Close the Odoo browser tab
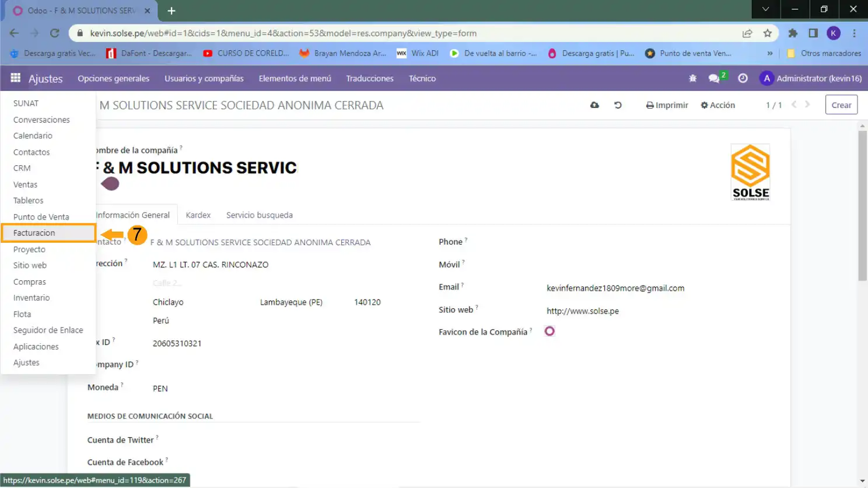Image resolution: width=868 pixels, height=488 pixels. (147, 11)
